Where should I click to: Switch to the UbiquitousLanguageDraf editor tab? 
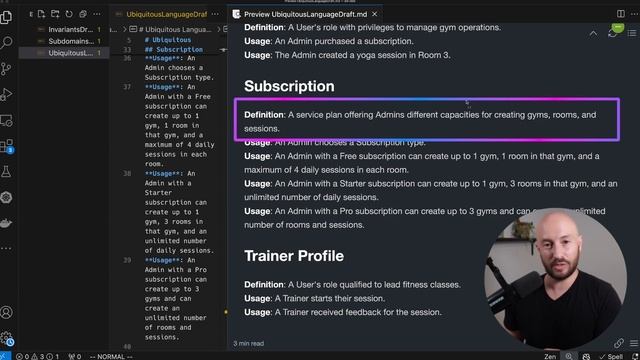(167, 14)
